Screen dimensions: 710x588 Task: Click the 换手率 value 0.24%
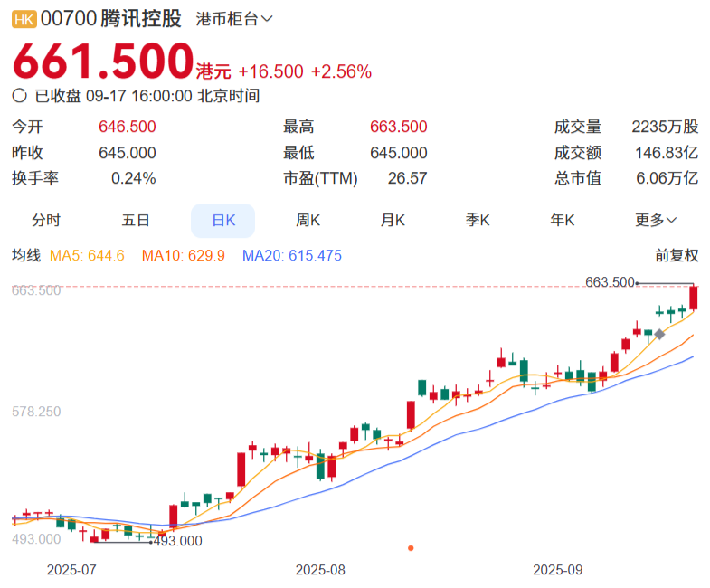coord(134,178)
